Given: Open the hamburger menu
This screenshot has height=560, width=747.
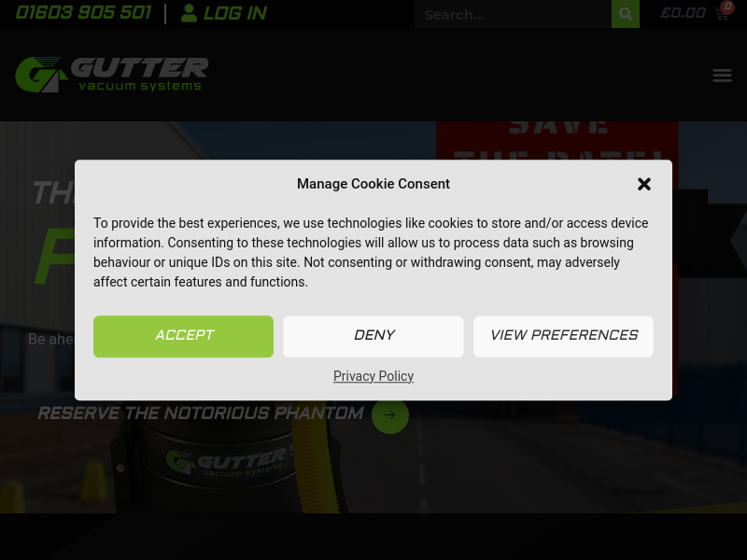Looking at the screenshot, I should (x=722, y=76).
